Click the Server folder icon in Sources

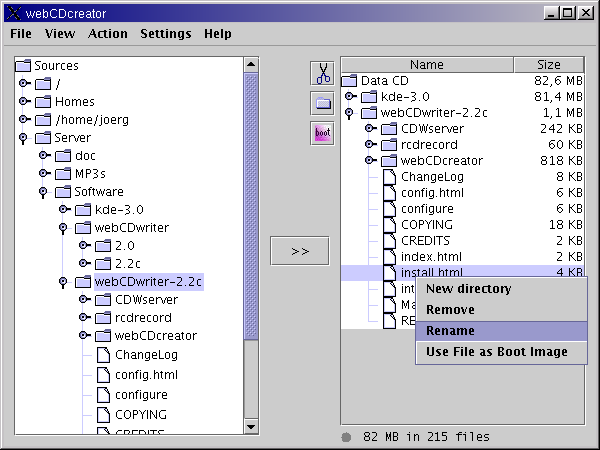pyautogui.click(x=43, y=137)
